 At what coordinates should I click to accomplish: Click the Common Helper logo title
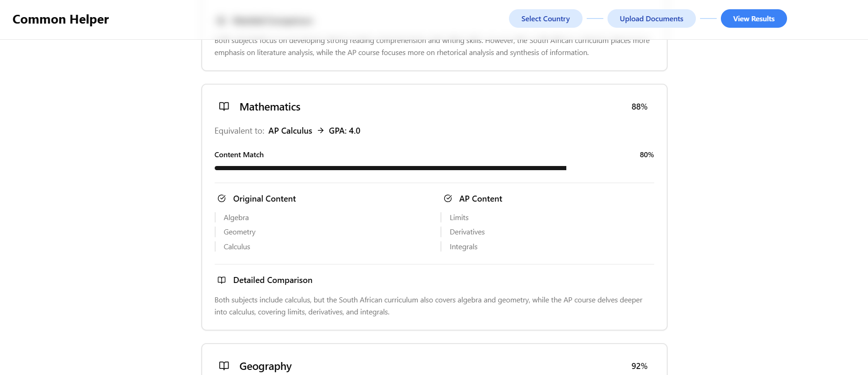(61, 19)
